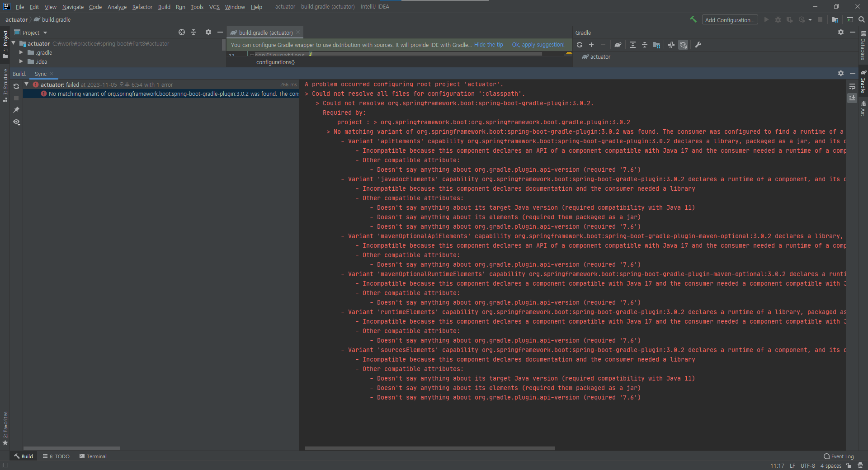Viewport: 868px width, 470px height.
Task: Expand the .gradle folder in Project tree
Action: (21, 52)
